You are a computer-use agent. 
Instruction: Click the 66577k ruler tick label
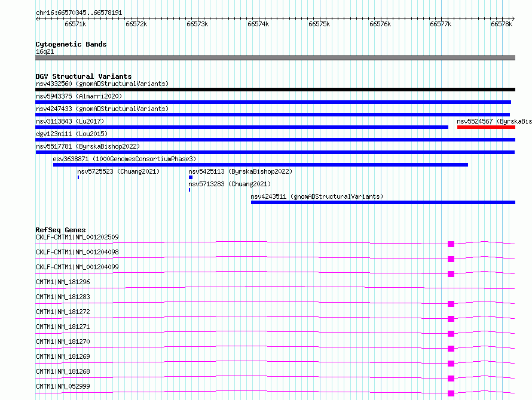(441, 24)
